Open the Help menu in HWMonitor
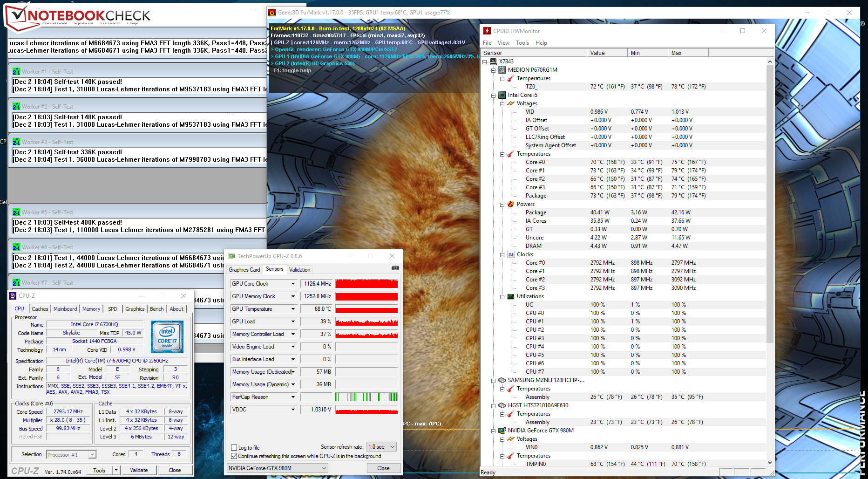The image size is (868, 479). point(541,43)
